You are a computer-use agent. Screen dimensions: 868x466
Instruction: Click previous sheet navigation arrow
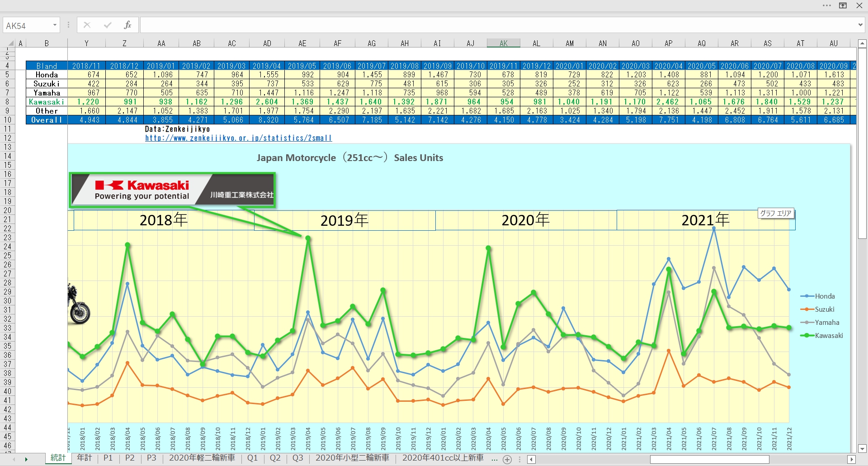click(14, 460)
